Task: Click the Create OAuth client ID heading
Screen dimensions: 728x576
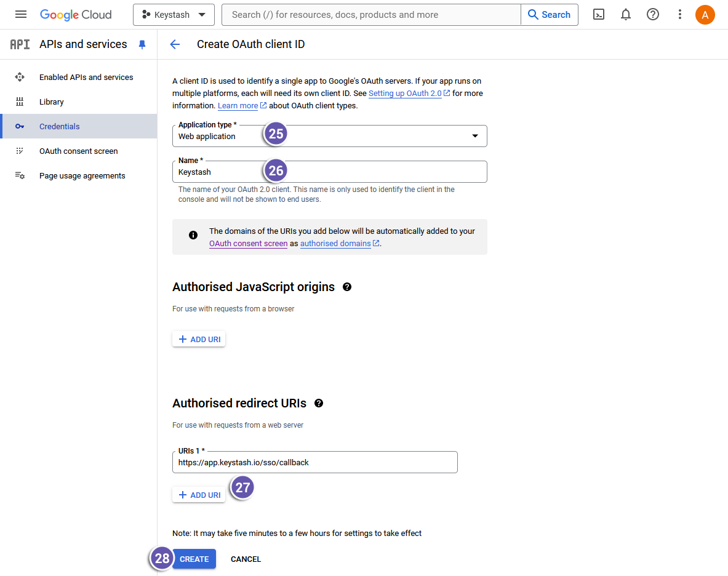Action: pyautogui.click(x=250, y=44)
